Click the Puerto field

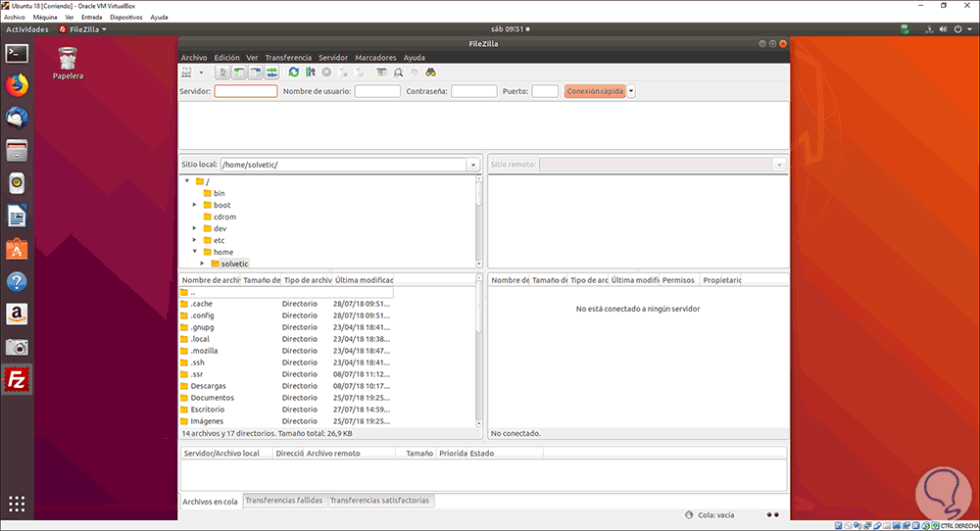click(545, 91)
